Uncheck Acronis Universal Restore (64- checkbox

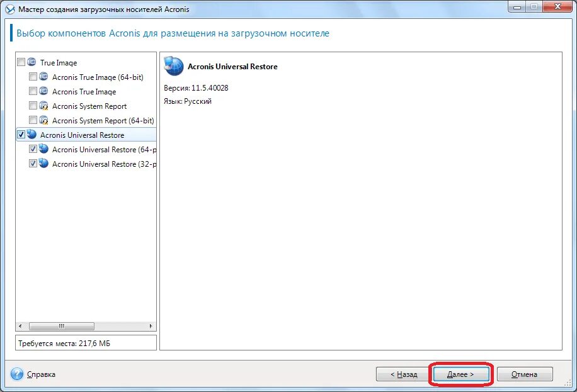pos(33,149)
